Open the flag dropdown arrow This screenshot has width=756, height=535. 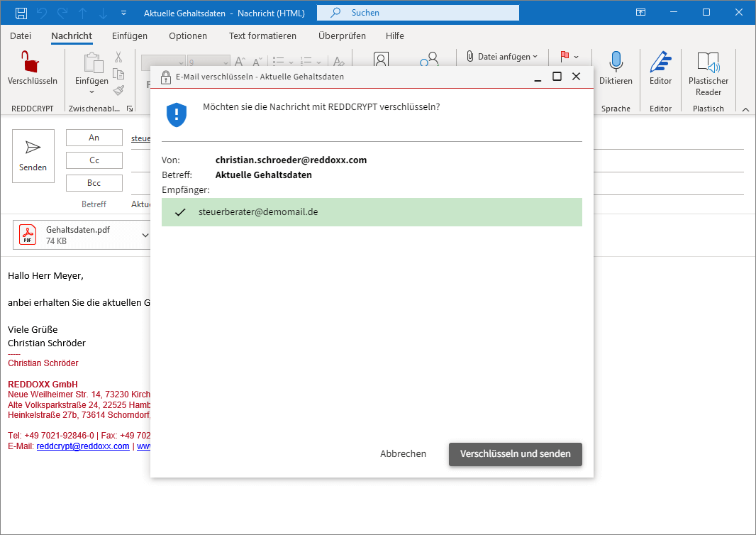[576, 57]
